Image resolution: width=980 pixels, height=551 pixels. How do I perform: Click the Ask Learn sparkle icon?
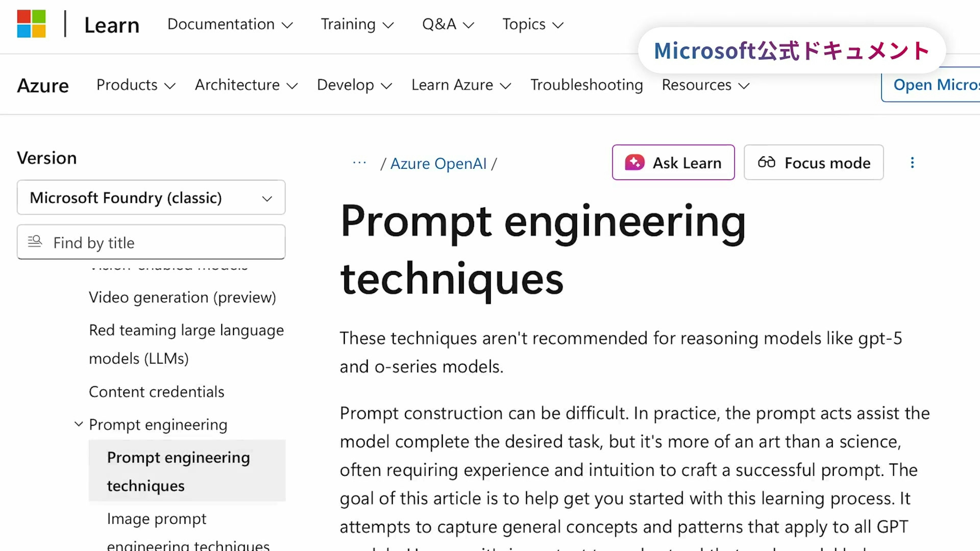click(x=634, y=163)
